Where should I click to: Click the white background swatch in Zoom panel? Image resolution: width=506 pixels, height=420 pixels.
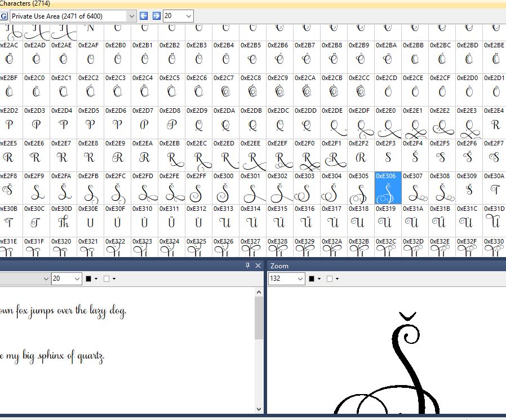pyautogui.click(x=330, y=279)
